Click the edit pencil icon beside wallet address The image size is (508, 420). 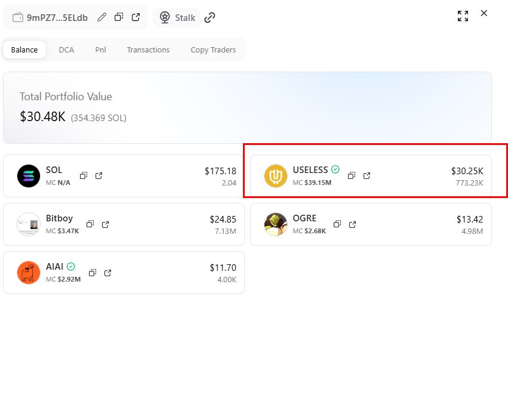(102, 17)
